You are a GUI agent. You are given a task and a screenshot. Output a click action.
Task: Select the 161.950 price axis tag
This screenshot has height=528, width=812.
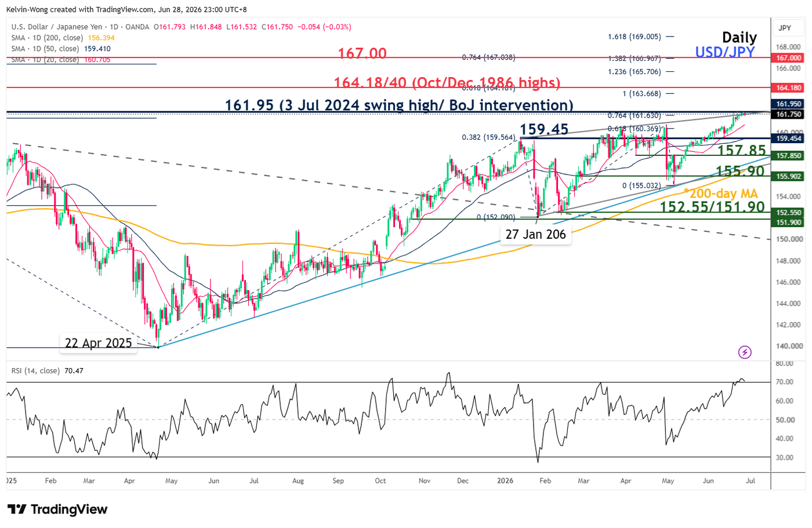click(x=789, y=104)
